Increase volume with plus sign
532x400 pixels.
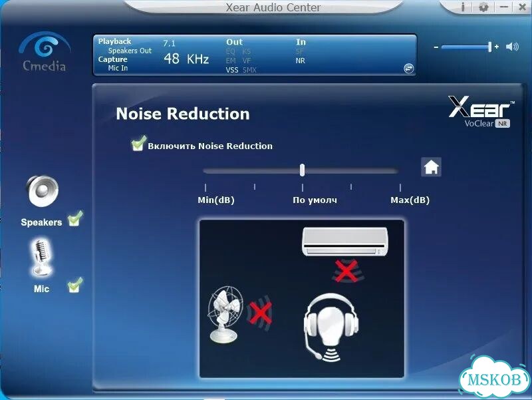click(497, 47)
